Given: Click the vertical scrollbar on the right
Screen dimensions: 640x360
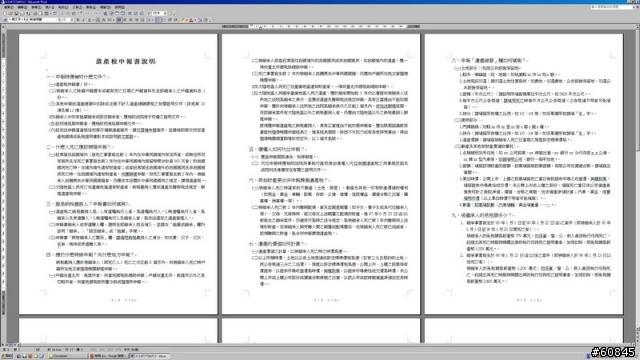Looking at the screenshot, I should [x=637, y=184].
